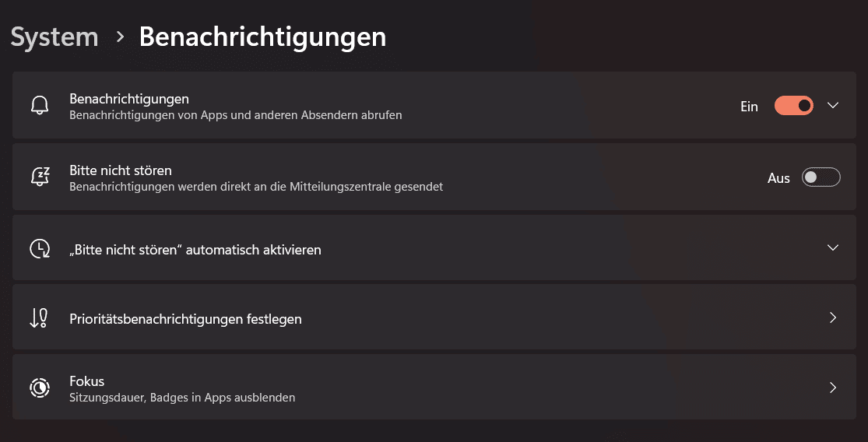Image resolution: width=868 pixels, height=442 pixels.
Task: Click the Aus label next to toggle
Action: click(x=778, y=178)
